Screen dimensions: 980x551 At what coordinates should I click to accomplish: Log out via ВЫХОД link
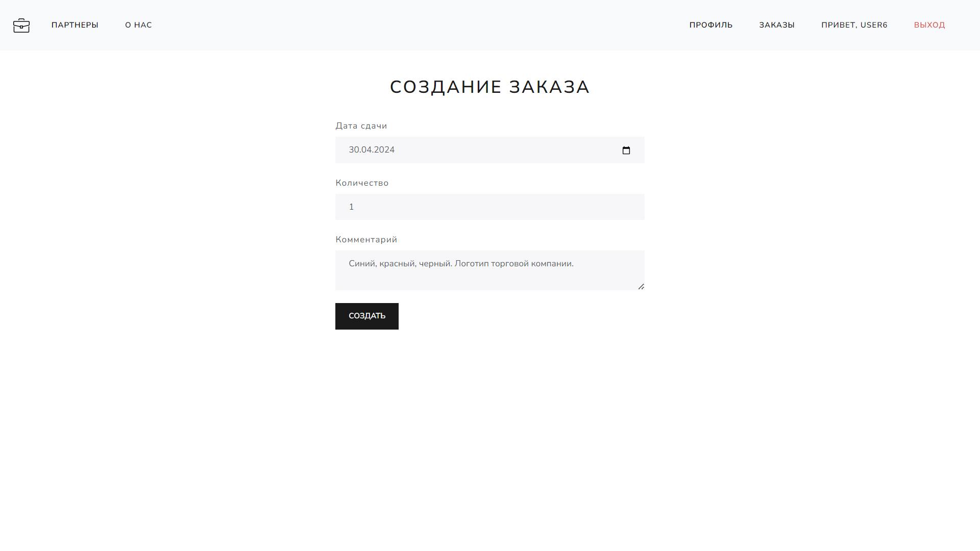tap(929, 25)
